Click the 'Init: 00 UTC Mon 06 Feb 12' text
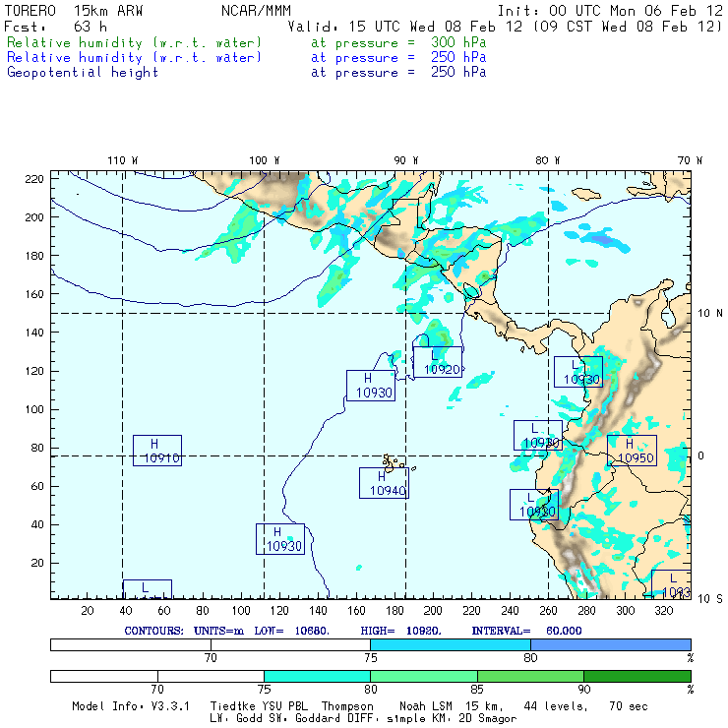728x728 pixels. tap(610, 11)
